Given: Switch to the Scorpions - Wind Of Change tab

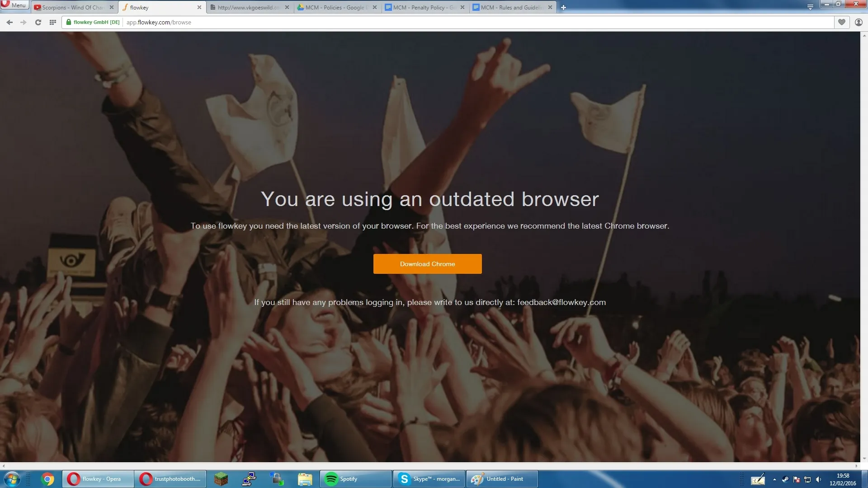Looking at the screenshot, I should 73,8.
